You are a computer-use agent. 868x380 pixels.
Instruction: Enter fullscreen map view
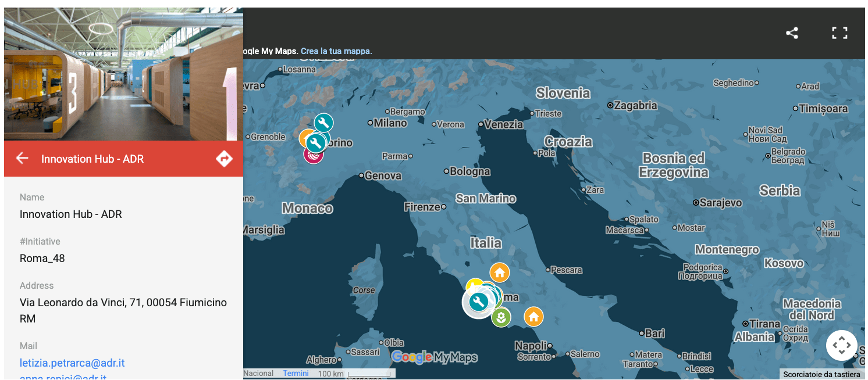839,33
